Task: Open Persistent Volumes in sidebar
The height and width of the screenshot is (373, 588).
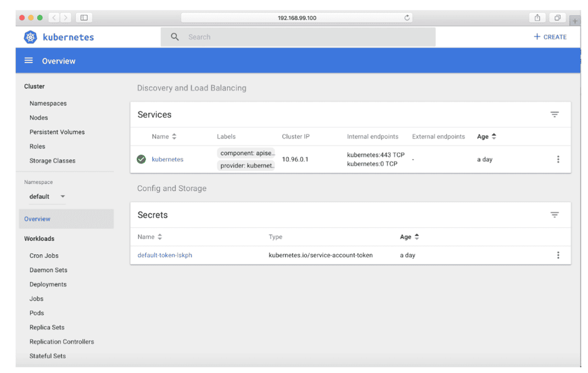Action: click(57, 132)
